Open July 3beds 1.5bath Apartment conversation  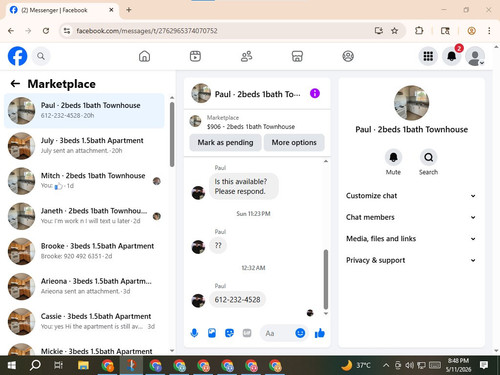[x=84, y=146]
